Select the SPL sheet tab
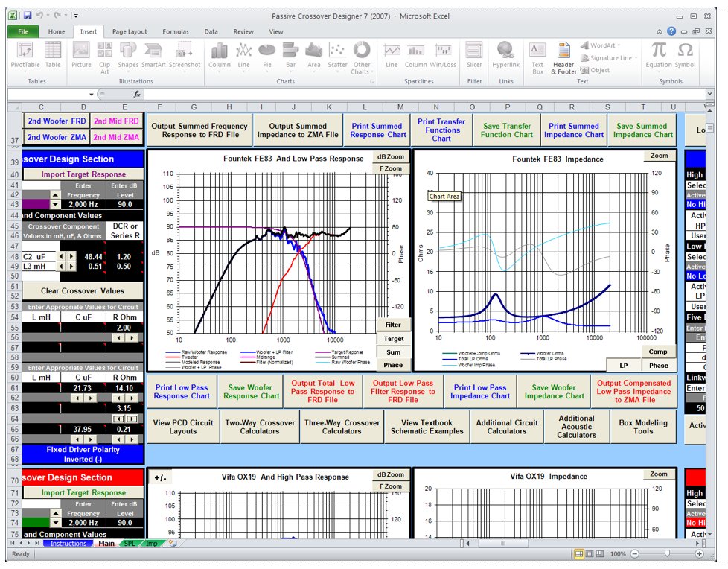The width and height of the screenshot is (728, 569). (130, 543)
